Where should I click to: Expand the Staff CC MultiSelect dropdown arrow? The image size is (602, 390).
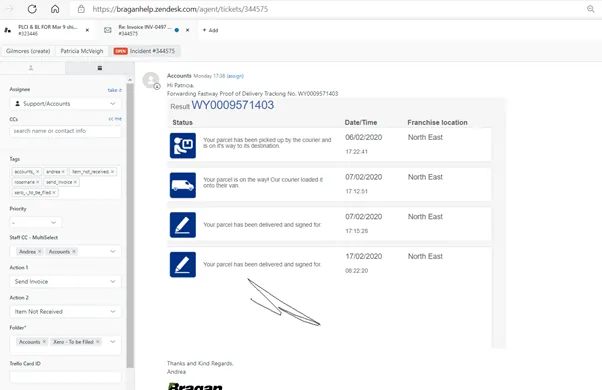click(x=113, y=251)
